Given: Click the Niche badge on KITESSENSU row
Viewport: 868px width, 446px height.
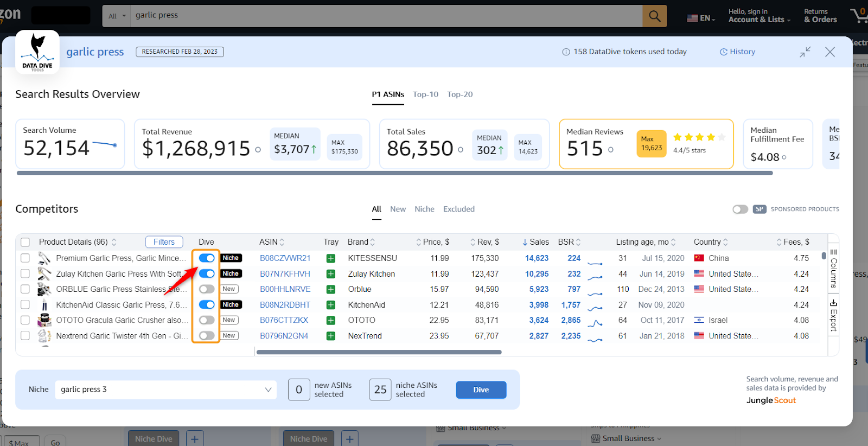Looking at the screenshot, I should pyautogui.click(x=231, y=258).
